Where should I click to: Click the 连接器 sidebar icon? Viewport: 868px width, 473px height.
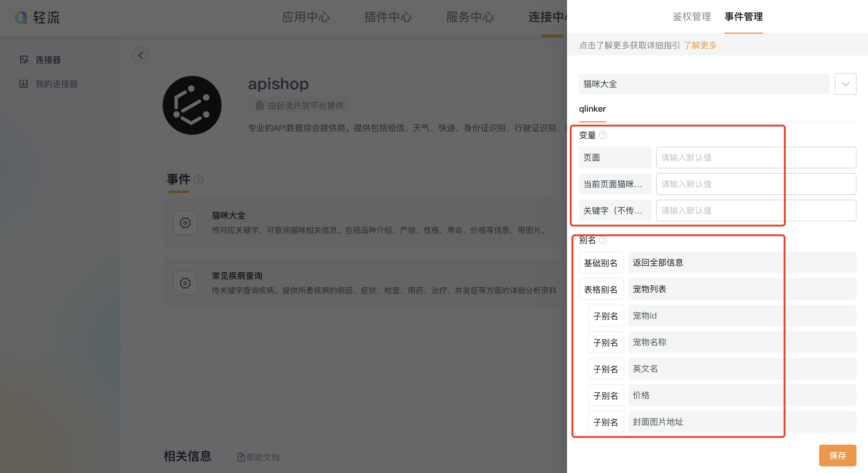coord(24,60)
